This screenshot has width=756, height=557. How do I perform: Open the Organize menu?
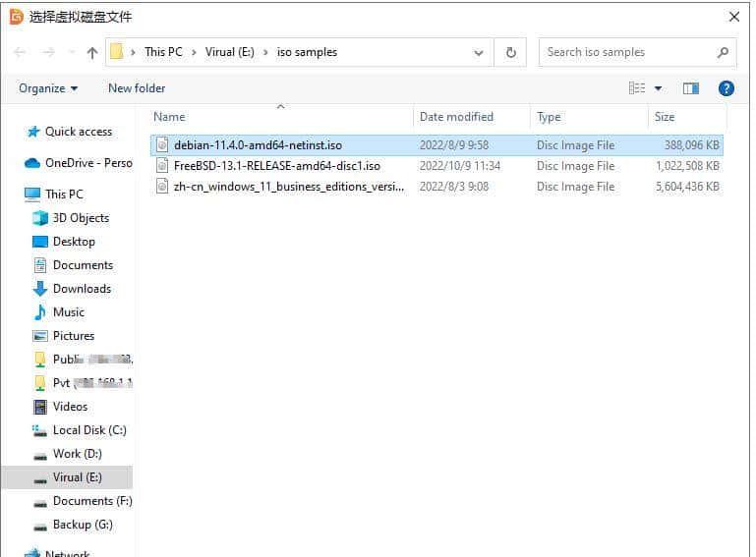[48, 88]
